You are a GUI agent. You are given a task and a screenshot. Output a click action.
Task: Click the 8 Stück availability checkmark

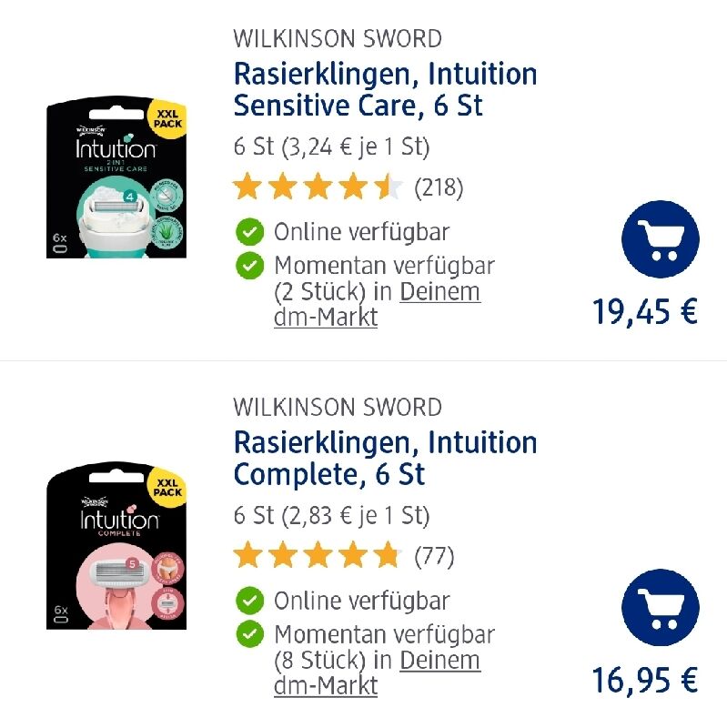tap(249, 634)
